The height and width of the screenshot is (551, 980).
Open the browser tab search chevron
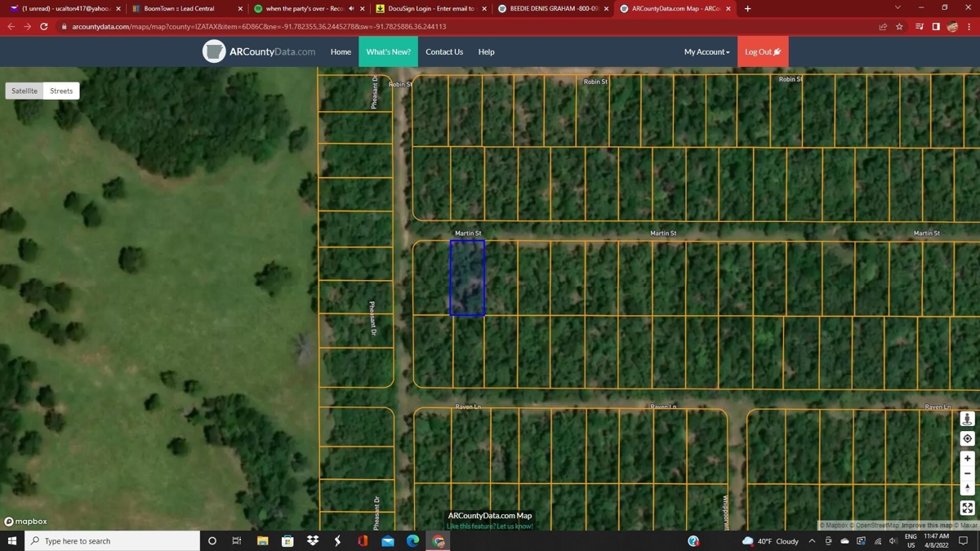click(898, 8)
